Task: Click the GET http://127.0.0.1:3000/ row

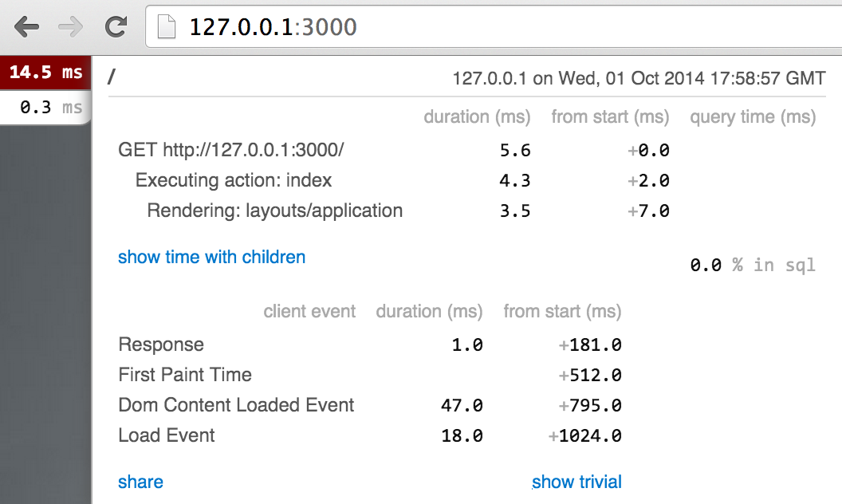Action: tap(230, 150)
